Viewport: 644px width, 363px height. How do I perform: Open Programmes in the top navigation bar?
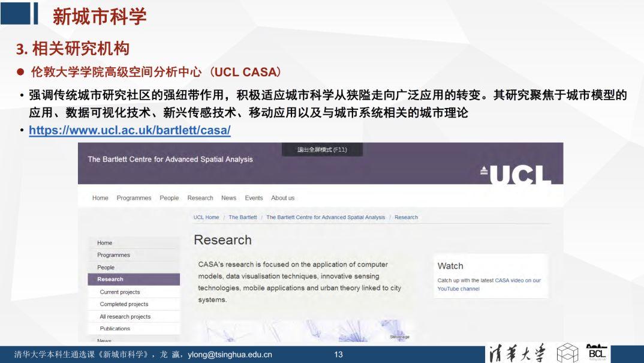(x=134, y=198)
